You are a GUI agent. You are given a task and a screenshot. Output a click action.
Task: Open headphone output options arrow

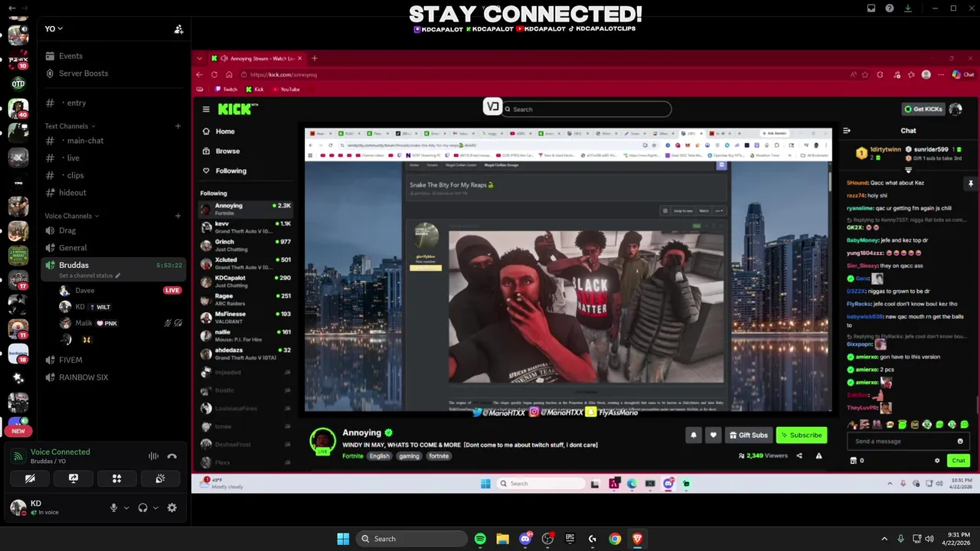click(155, 507)
